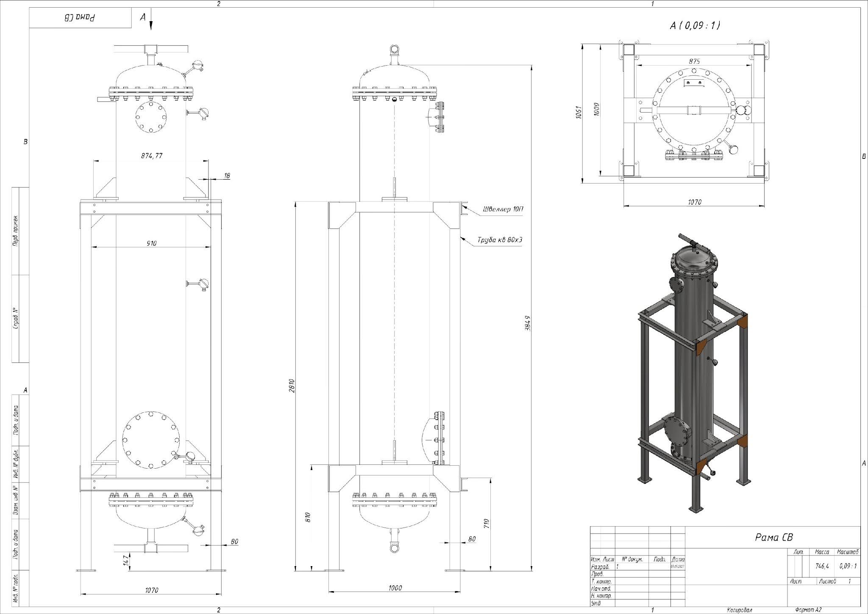Viewport: 868px width, 614px height.
Task: Select the 910 width dimension text
Action: (151, 243)
